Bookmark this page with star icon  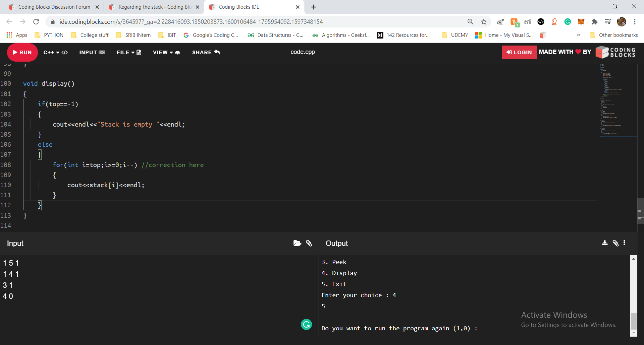(484, 22)
